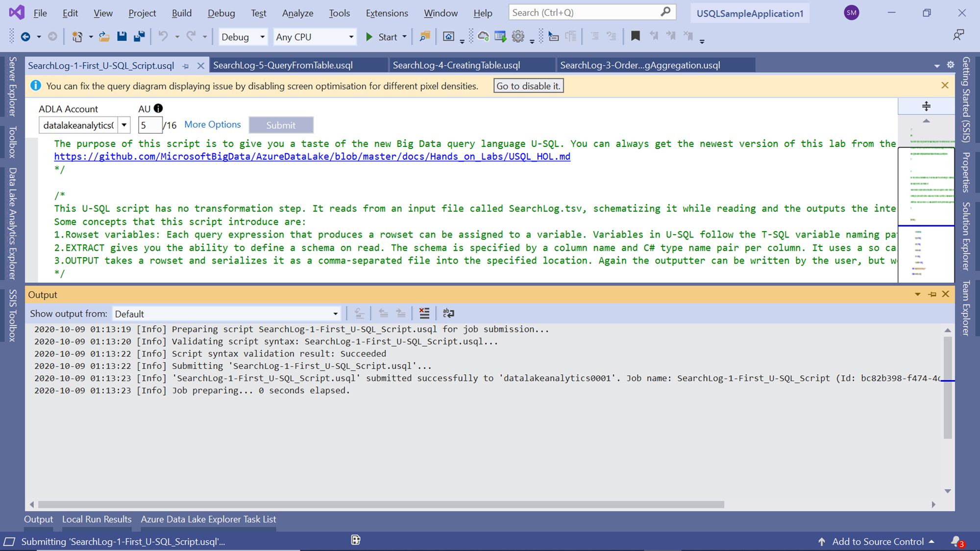The image size is (980, 551).
Task: Click the Go to disable it button
Action: (x=528, y=86)
